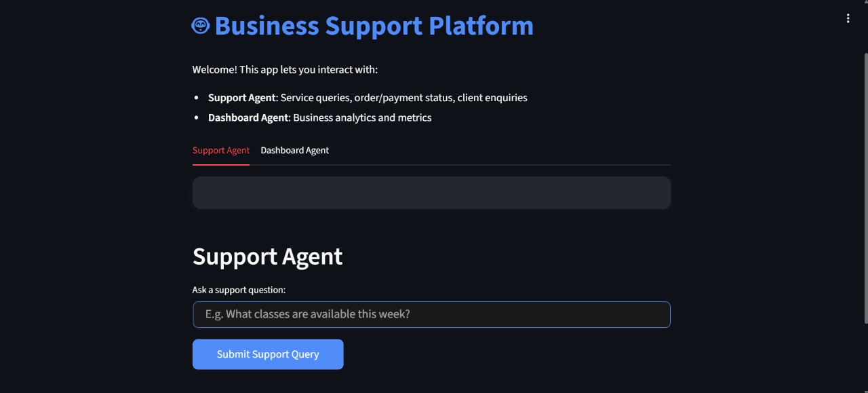Screen dimensions: 868x393
Task: Click the placeholder text about available classes
Action: 307,314
